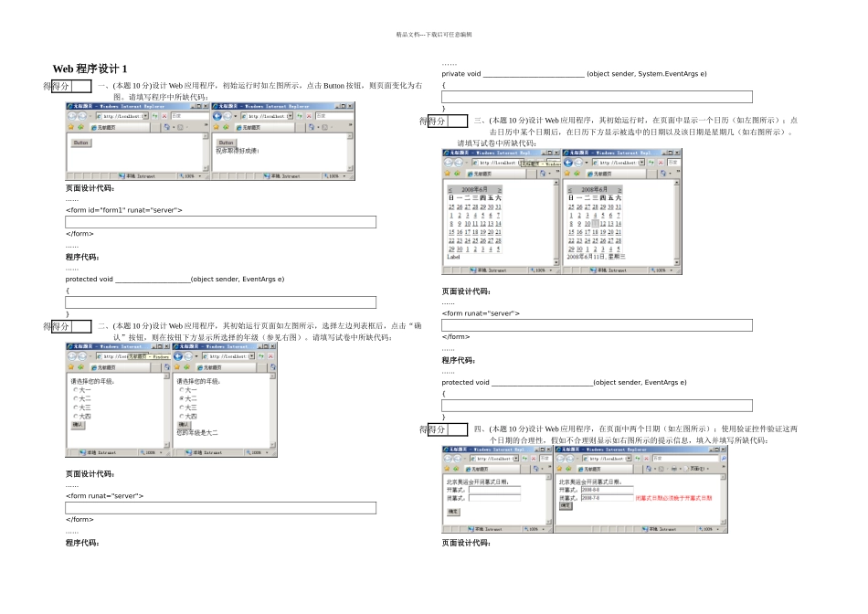Select 大三 radio in question 2 right browser

(x=182, y=408)
